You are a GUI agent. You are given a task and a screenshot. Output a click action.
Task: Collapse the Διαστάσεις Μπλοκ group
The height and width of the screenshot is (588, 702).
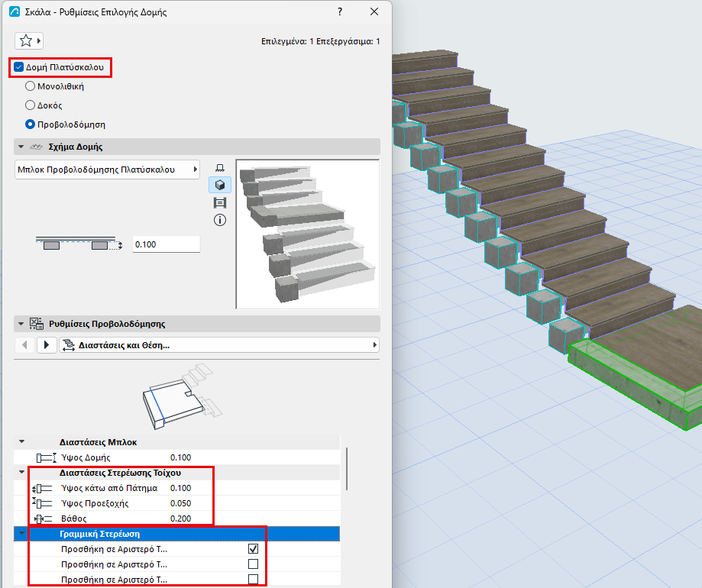[21, 442]
